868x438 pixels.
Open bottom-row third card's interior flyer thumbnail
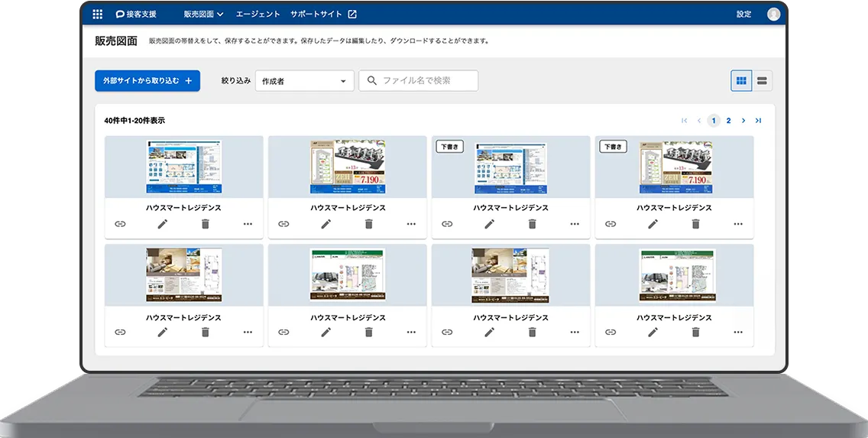click(x=510, y=275)
